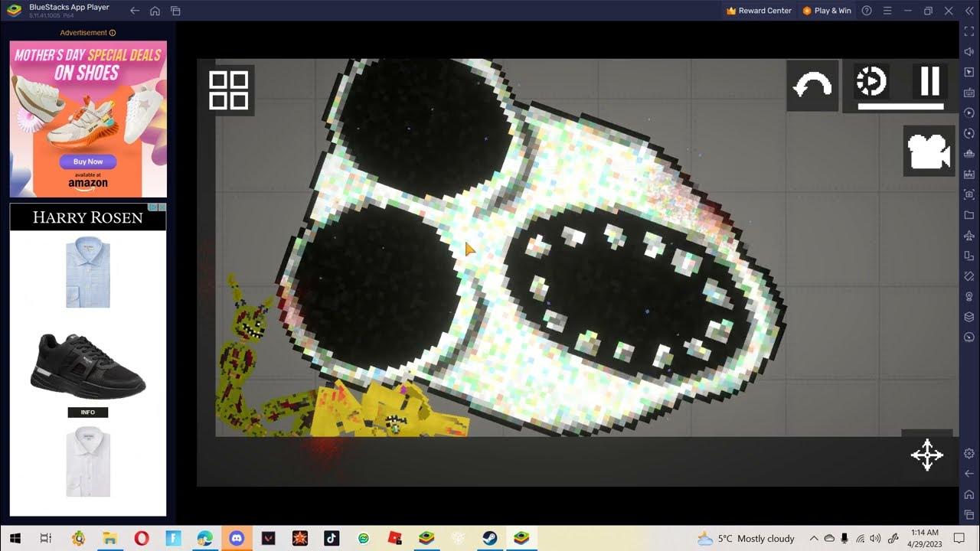Open Task View in taskbar

click(45, 538)
